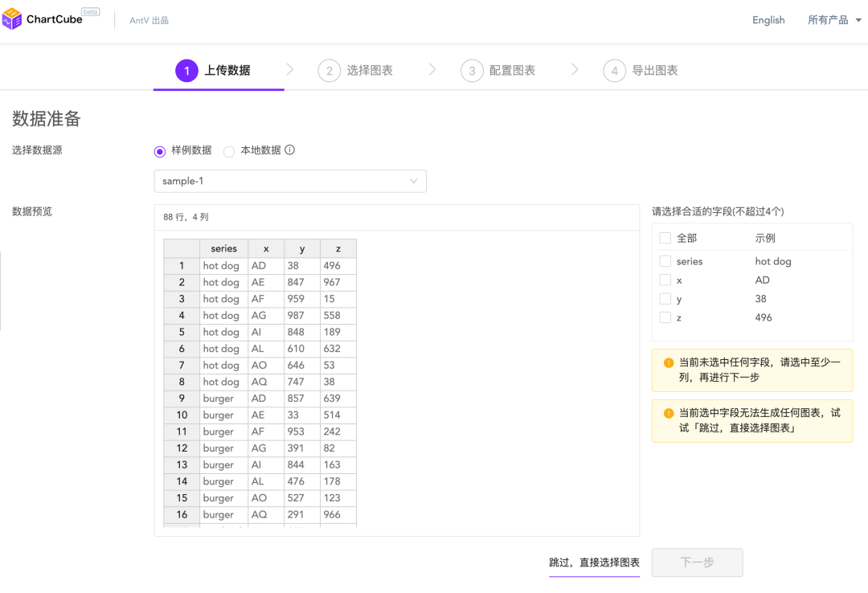Check the series field checkbox
Image resolution: width=868 pixels, height=593 pixels.
(665, 261)
